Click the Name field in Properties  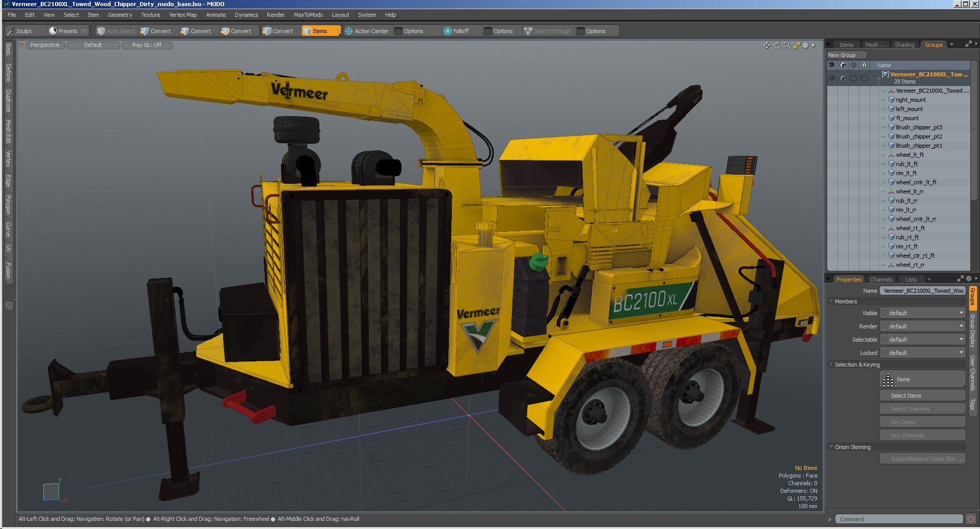922,291
